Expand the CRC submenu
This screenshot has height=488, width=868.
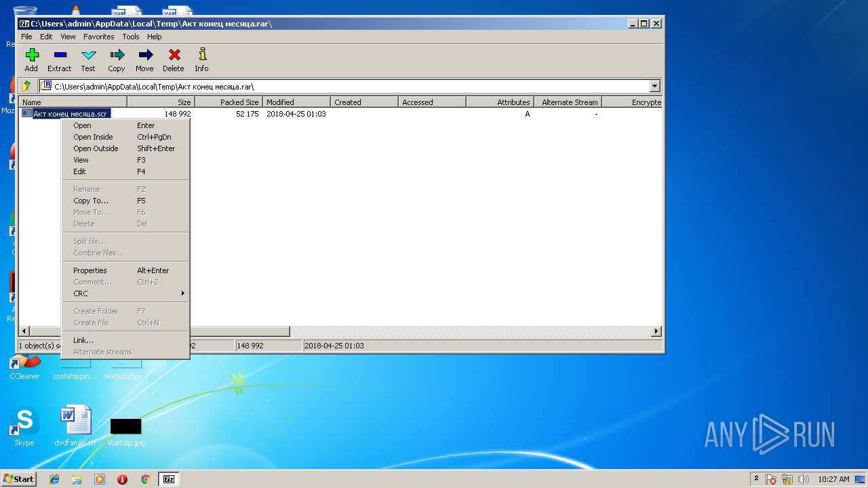[125, 293]
